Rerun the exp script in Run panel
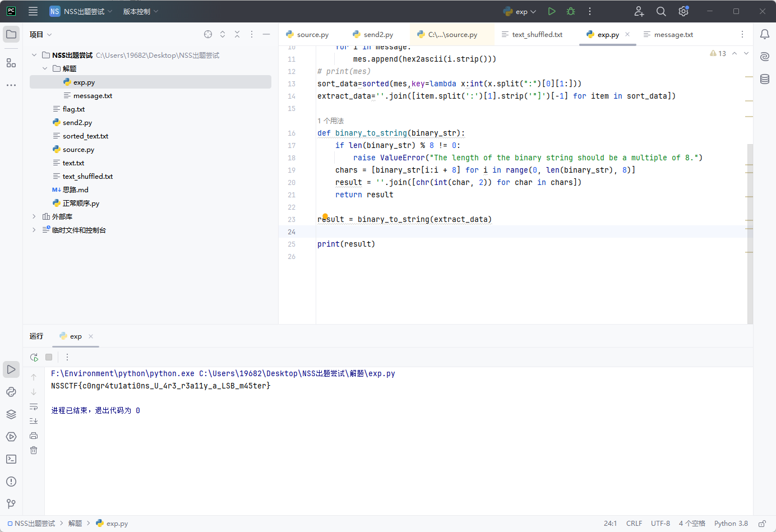The height and width of the screenshot is (532, 776). pos(34,357)
